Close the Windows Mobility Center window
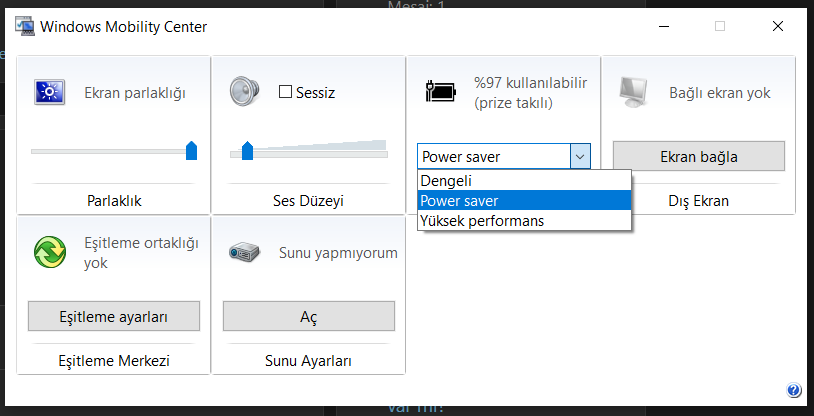This screenshot has height=416, width=814. click(778, 27)
